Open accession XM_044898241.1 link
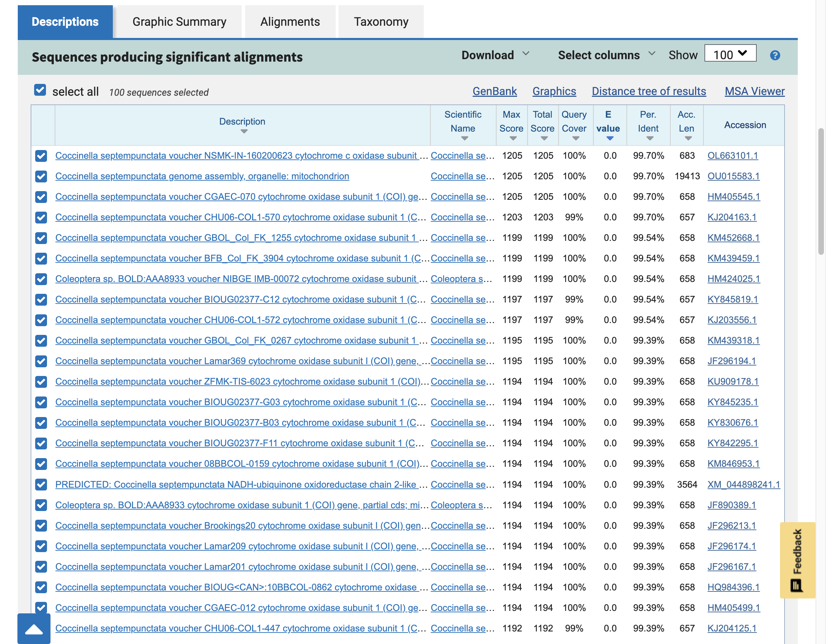826x644 pixels. click(743, 485)
